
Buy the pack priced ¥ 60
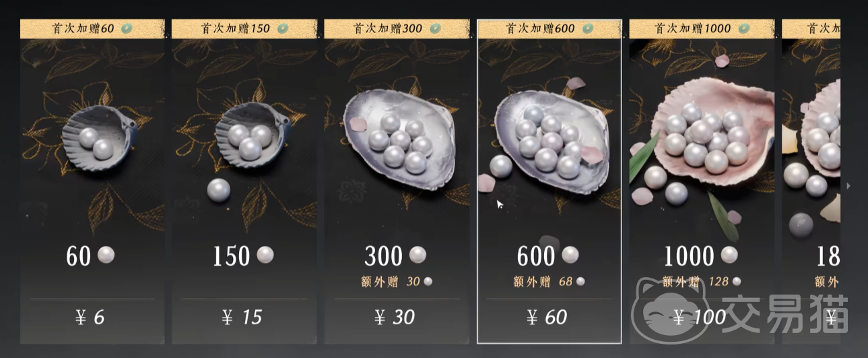point(547,317)
